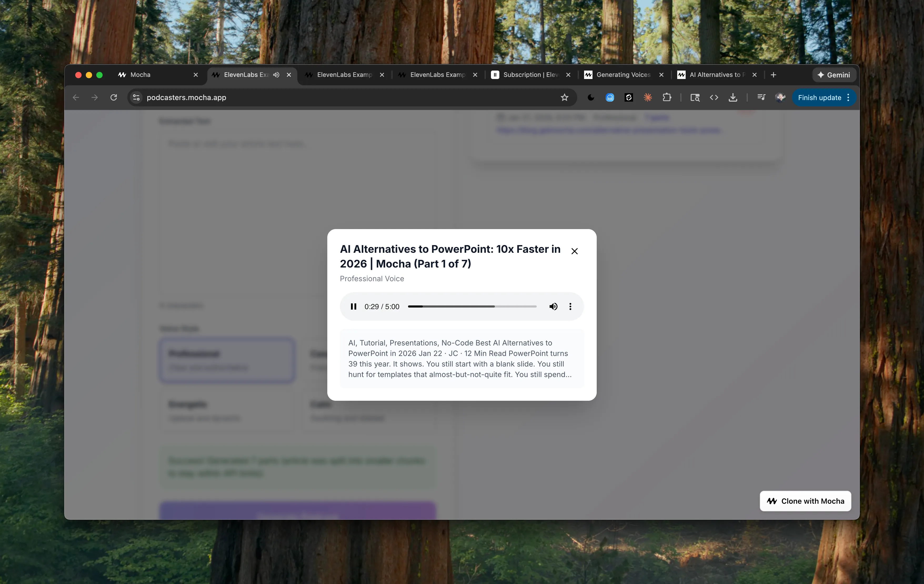The height and width of the screenshot is (584, 924).
Task: Switch to the Generating Voices tab
Action: pos(623,75)
